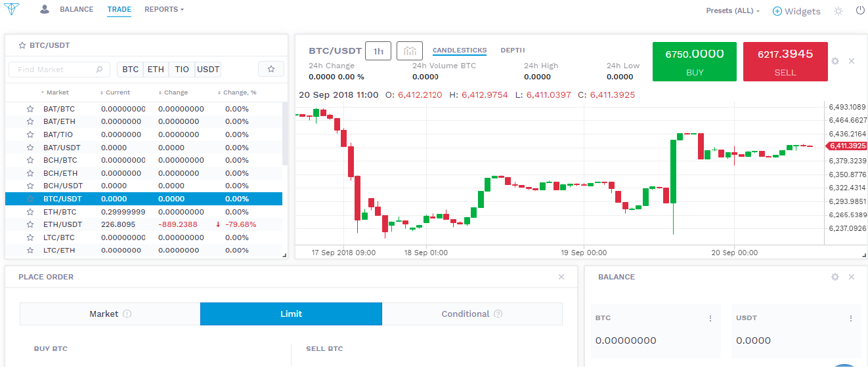Favorite the BCH/ETH market star
Viewport: 868px width, 370px height.
pyautogui.click(x=30, y=173)
